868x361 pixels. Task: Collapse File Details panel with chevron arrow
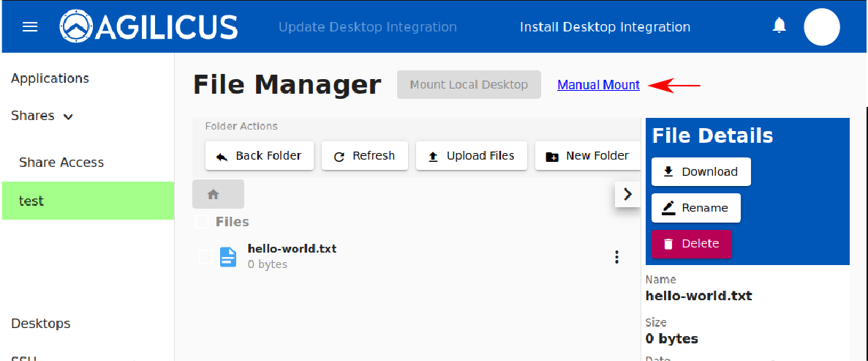[627, 194]
